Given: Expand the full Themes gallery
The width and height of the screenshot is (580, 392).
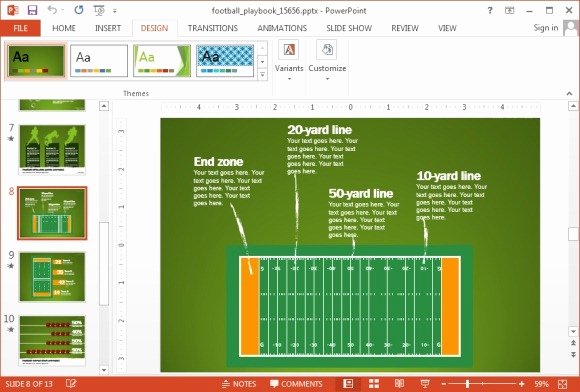Looking at the screenshot, I should click(262, 75).
